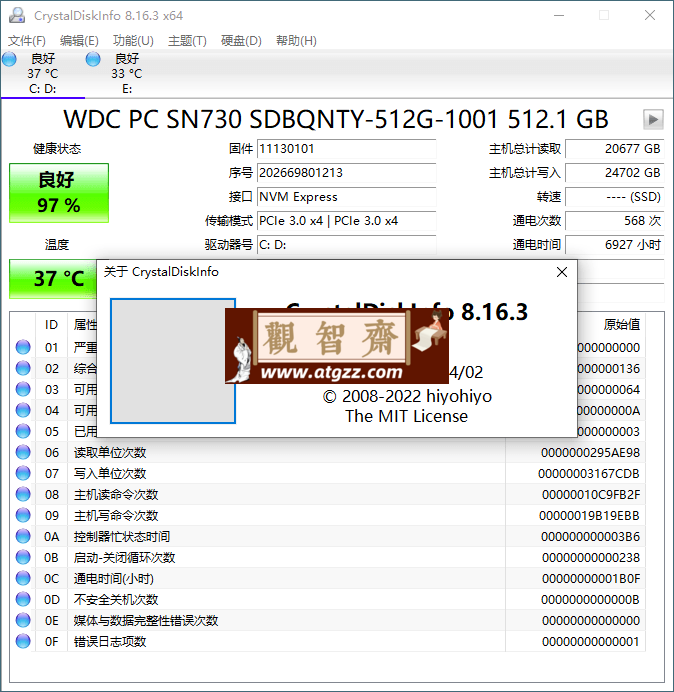Viewport: 674px width, 692px height.
Task: Select the 不安全关机次数 attribute row
Action: 328,599
